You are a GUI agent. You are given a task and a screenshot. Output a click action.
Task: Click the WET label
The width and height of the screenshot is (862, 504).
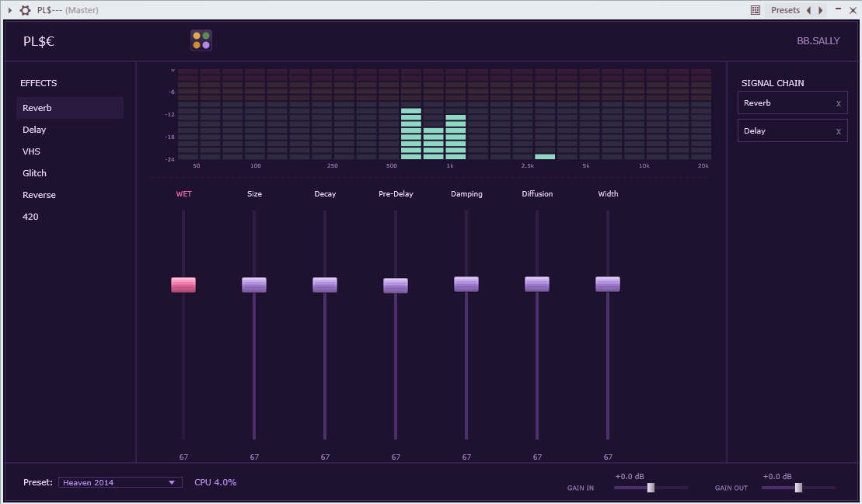183,194
